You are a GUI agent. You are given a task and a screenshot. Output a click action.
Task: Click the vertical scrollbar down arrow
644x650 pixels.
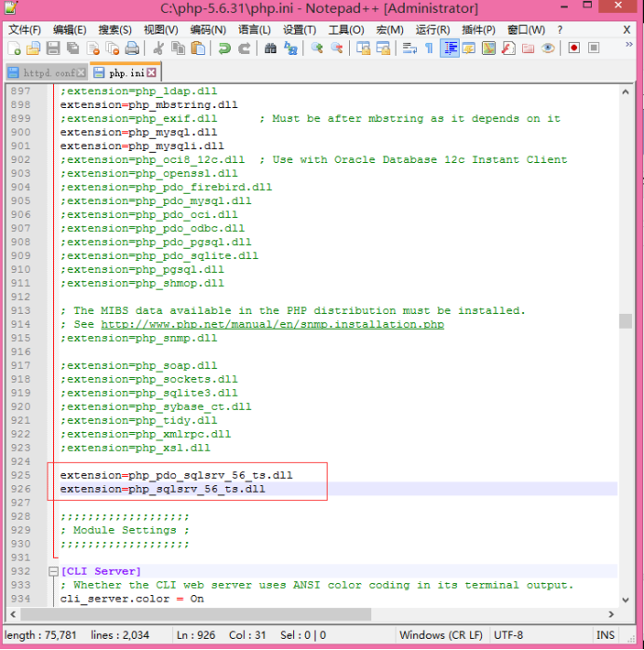pyautogui.click(x=625, y=600)
